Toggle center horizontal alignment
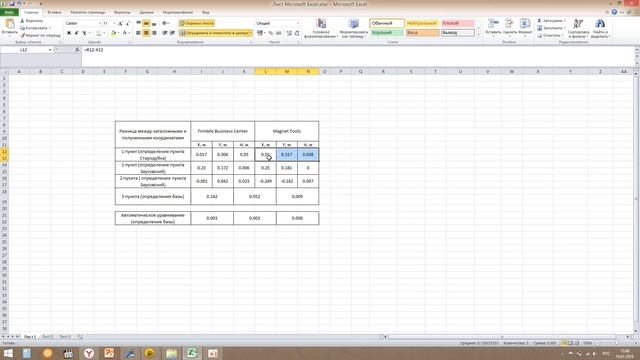 146,33
